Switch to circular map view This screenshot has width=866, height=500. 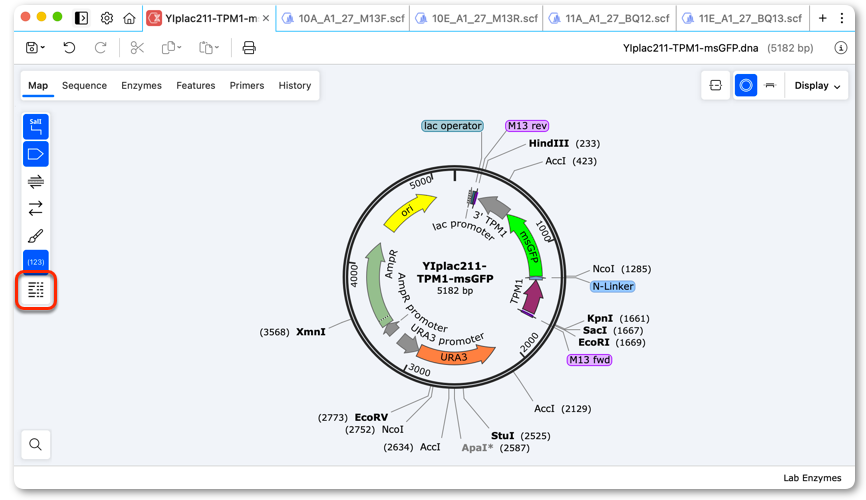coord(746,86)
